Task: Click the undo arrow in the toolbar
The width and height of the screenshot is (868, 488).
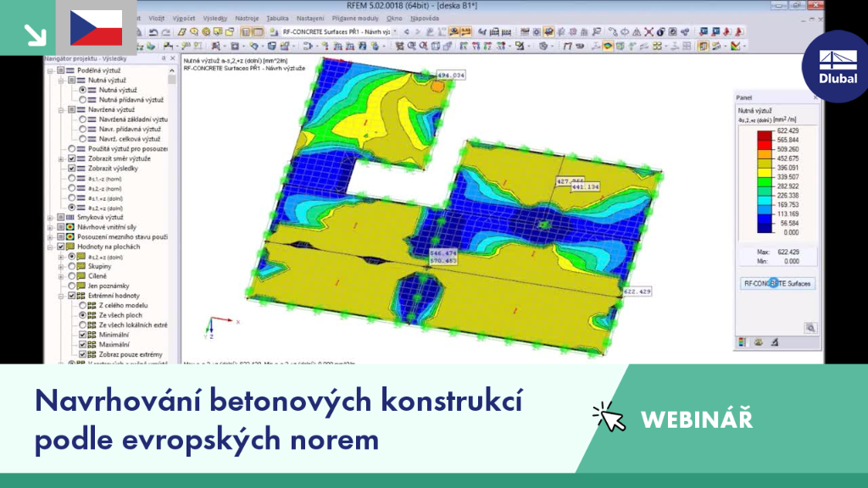Action: click(x=153, y=32)
